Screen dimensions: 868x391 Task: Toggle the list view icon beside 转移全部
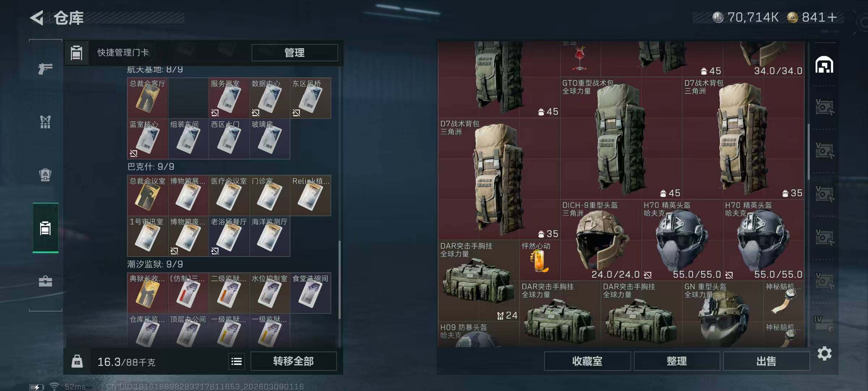coord(237,361)
